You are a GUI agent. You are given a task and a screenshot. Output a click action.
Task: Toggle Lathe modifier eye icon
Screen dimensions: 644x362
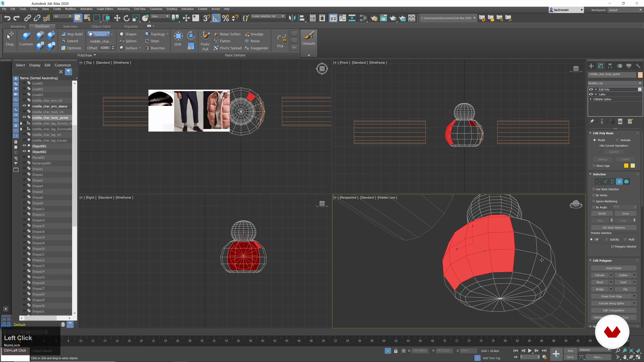(591, 94)
